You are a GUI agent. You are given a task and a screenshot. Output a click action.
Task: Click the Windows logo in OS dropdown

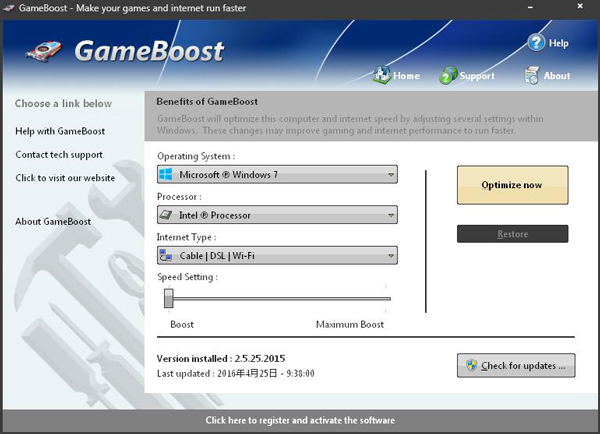[x=166, y=175]
